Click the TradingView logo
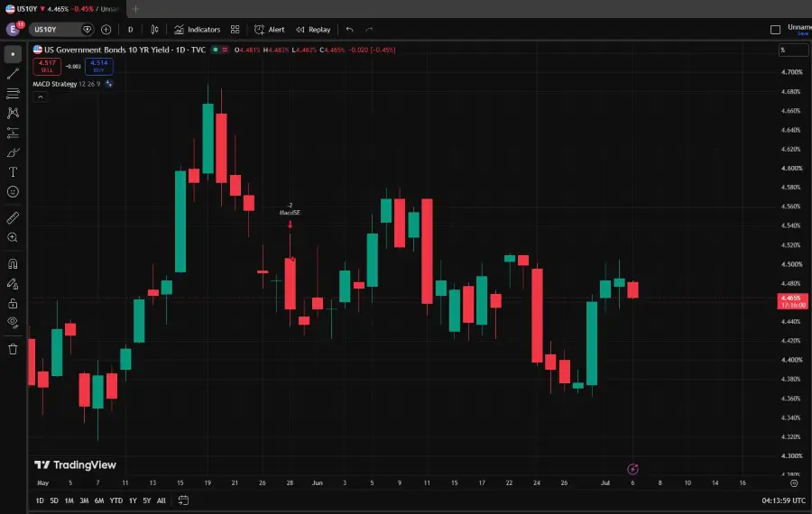Screen dimensions: 812x514 pyautogui.click(x=75, y=464)
